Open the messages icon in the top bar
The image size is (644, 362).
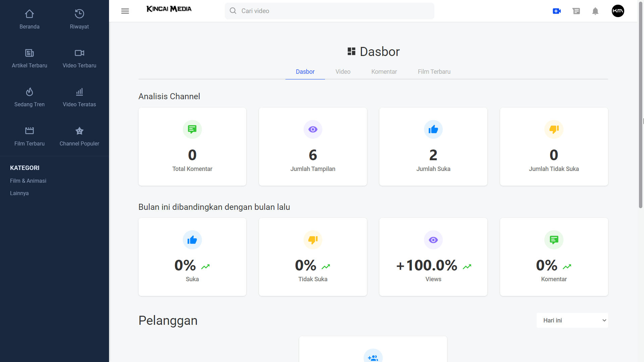577,11
